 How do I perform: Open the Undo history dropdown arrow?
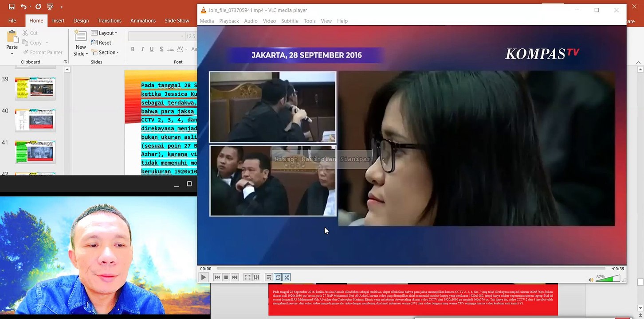29,7
